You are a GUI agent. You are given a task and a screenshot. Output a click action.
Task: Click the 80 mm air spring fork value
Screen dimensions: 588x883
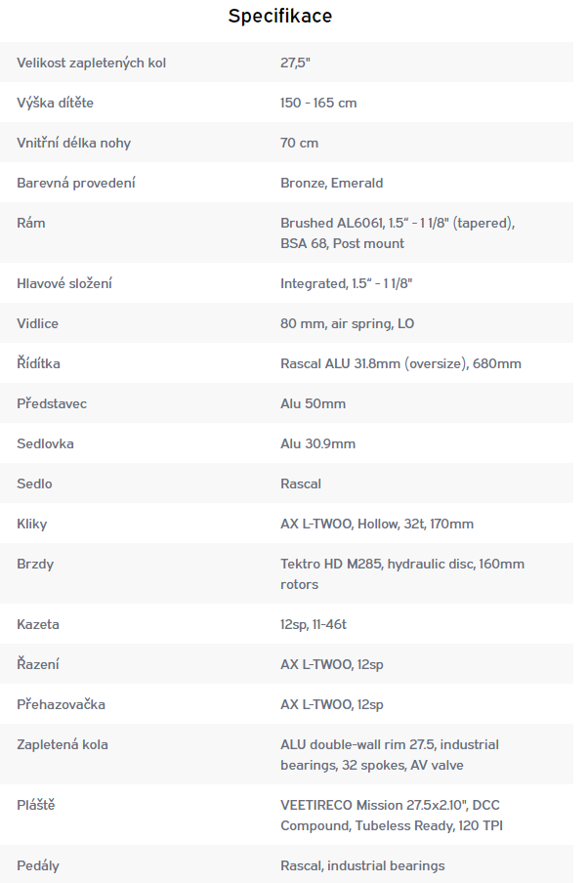(347, 323)
